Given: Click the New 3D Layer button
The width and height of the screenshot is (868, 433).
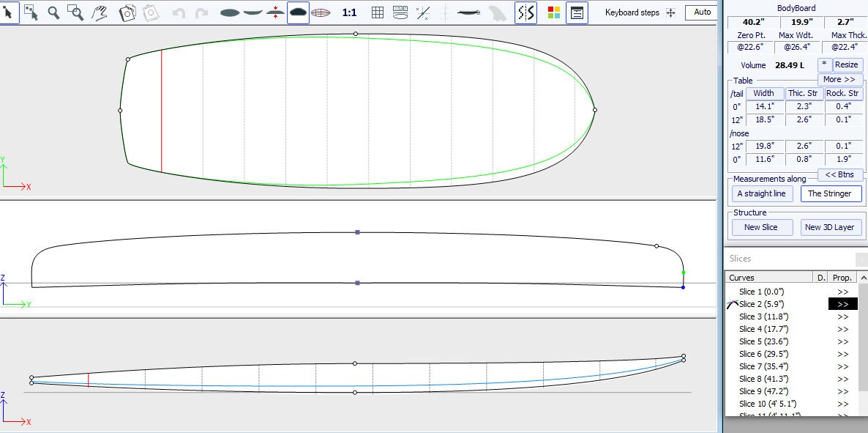Looking at the screenshot, I should [x=829, y=226].
